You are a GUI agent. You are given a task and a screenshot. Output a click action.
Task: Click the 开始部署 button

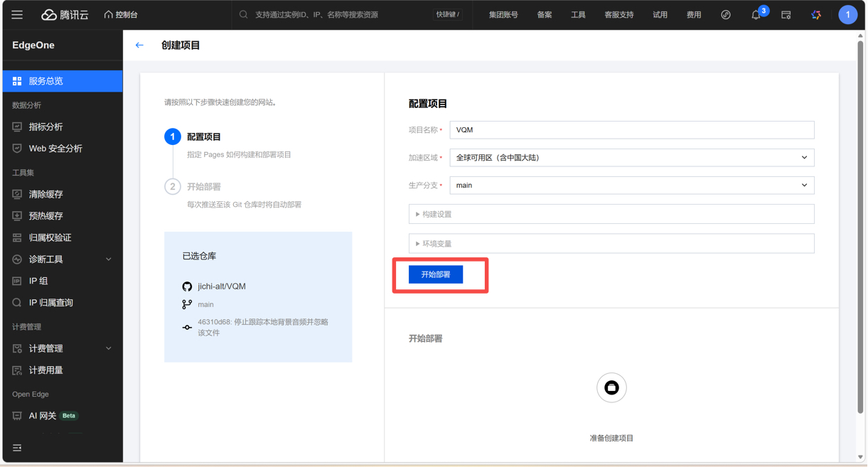tap(435, 274)
